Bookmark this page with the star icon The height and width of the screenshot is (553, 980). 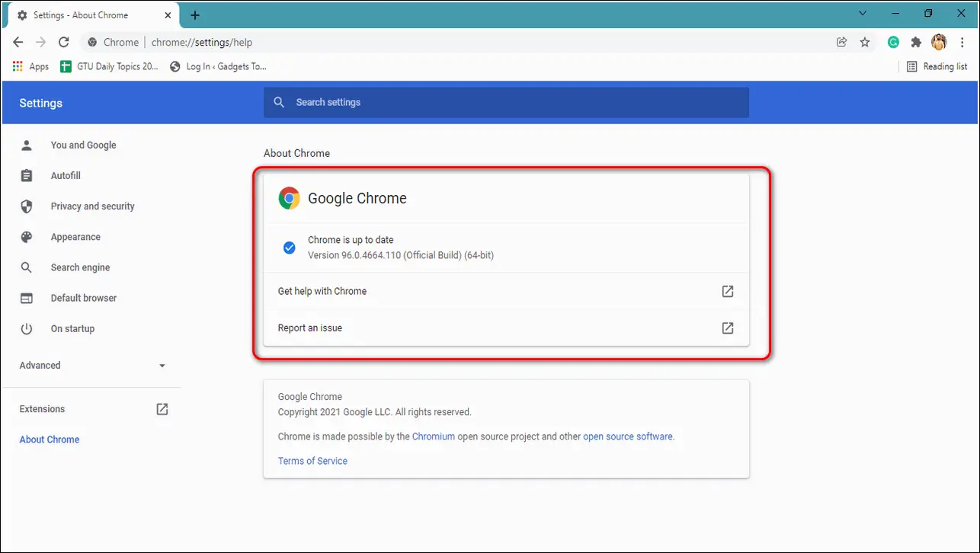coord(865,43)
